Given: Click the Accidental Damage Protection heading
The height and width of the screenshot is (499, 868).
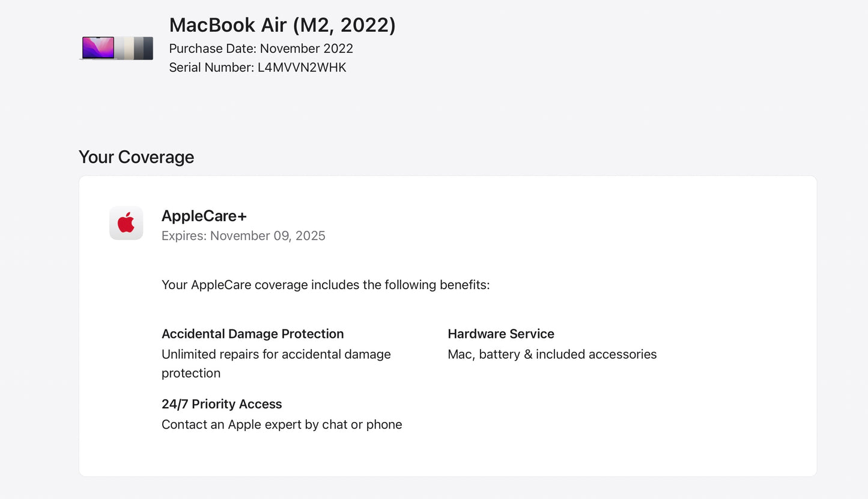Looking at the screenshot, I should coord(252,334).
